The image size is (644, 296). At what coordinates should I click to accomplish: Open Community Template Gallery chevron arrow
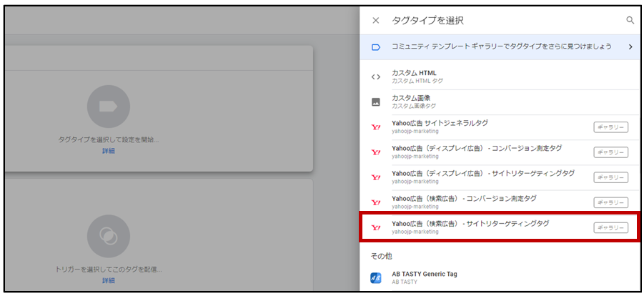click(x=630, y=47)
